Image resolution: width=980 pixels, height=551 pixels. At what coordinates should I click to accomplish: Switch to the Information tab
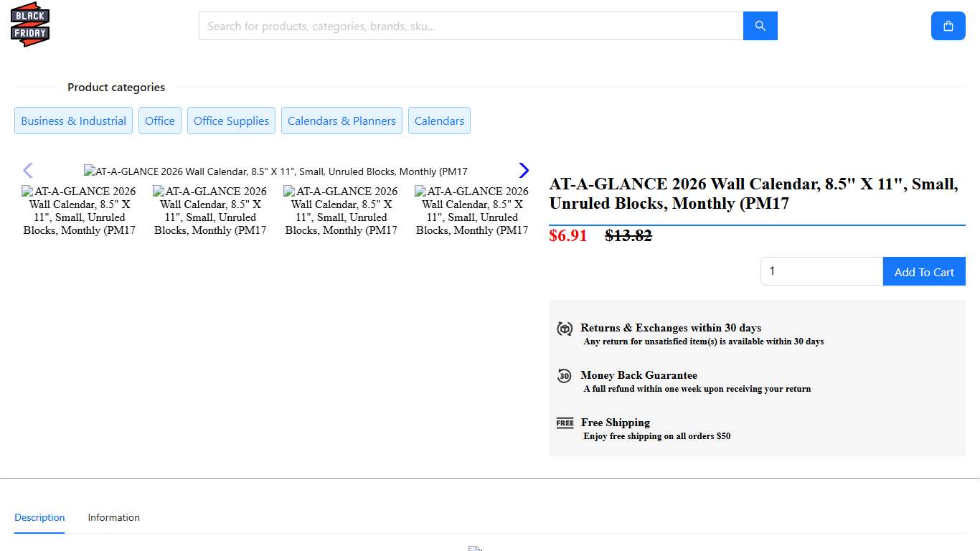(x=113, y=517)
